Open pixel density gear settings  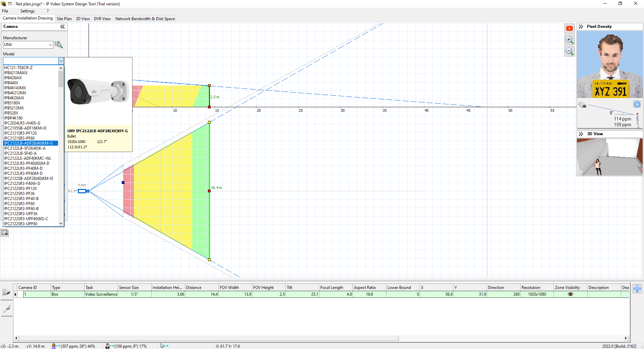(637, 104)
